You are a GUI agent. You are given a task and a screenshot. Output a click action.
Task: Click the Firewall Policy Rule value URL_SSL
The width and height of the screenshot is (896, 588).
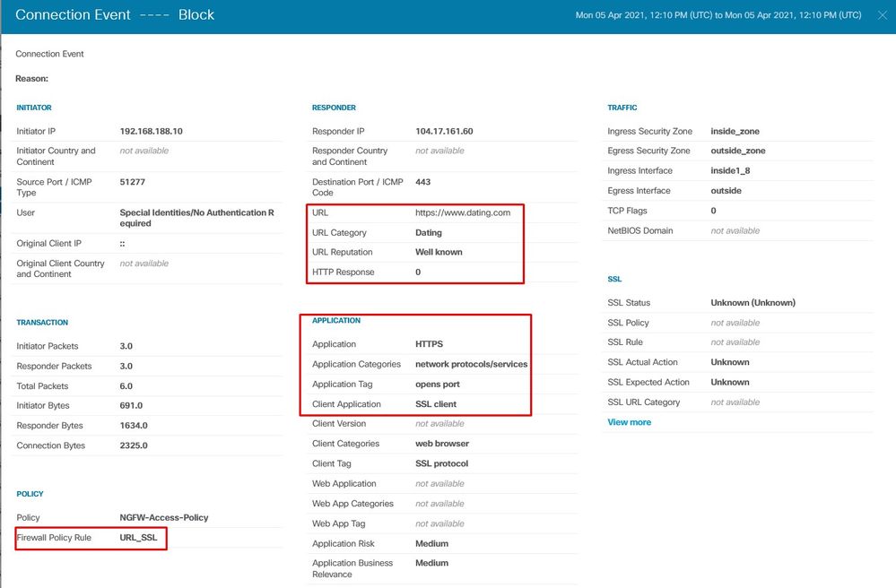point(138,538)
